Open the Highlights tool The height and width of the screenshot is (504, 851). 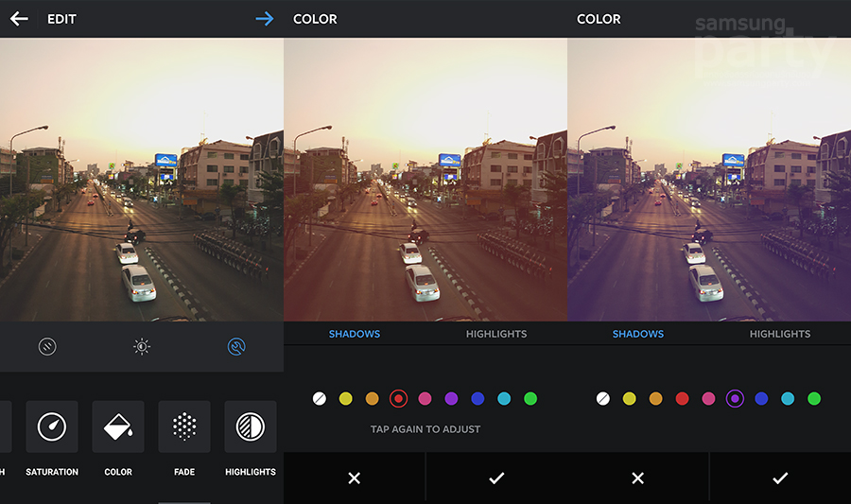coord(251,427)
